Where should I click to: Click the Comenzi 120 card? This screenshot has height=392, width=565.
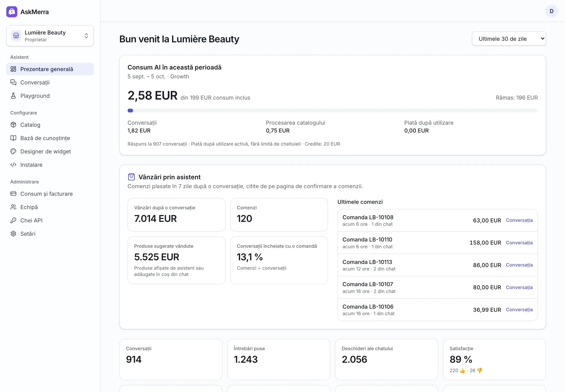pyautogui.click(x=279, y=215)
